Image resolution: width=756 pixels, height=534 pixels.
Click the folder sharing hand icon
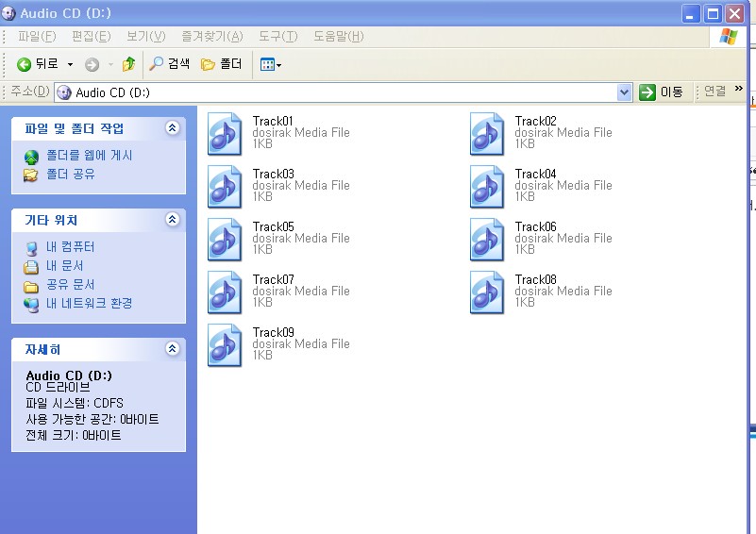tap(31, 175)
